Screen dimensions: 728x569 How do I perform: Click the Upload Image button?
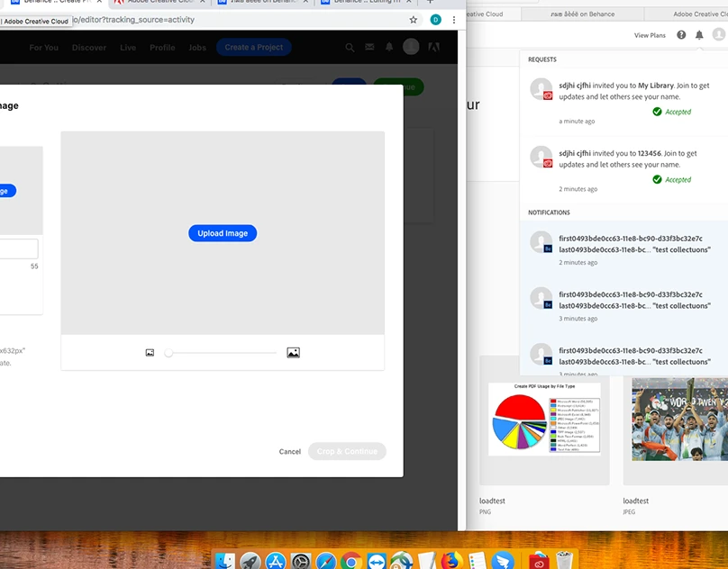pyautogui.click(x=223, y=233)
